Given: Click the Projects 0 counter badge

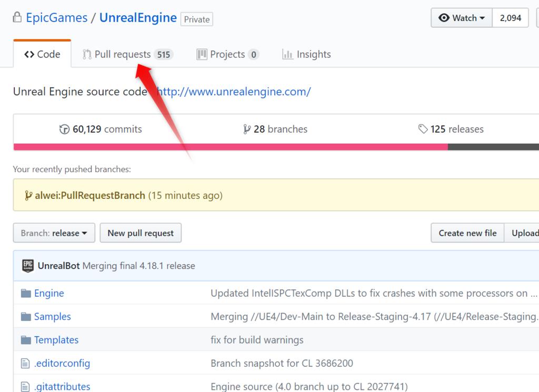Looking at the screenshot, I should click(254, 55).
